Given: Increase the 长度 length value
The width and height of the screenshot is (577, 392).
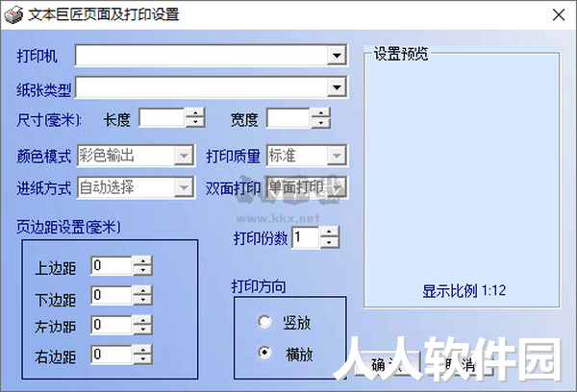Looking at the screenshot, I should click(x=195, y=113).
